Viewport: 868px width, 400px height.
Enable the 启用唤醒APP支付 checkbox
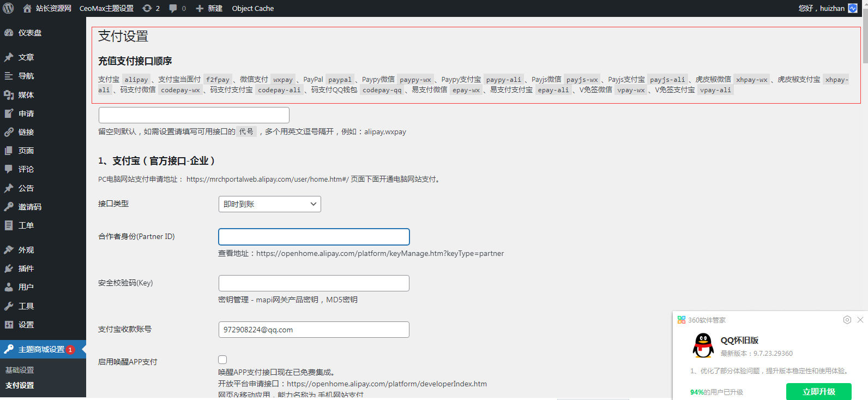tap(222, 360)
